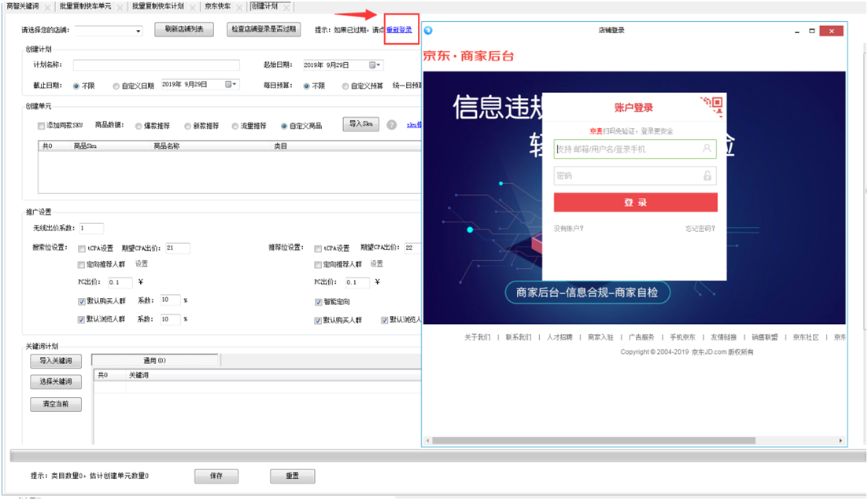Click the blue back icon in 店铺登录 window
Image resolution: width=868 pixels, height=500 pixels.
[428, 31]
